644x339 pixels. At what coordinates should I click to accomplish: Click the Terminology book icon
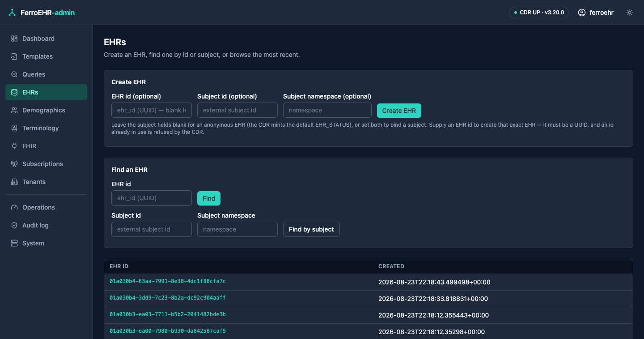click(x=14, y=128)
